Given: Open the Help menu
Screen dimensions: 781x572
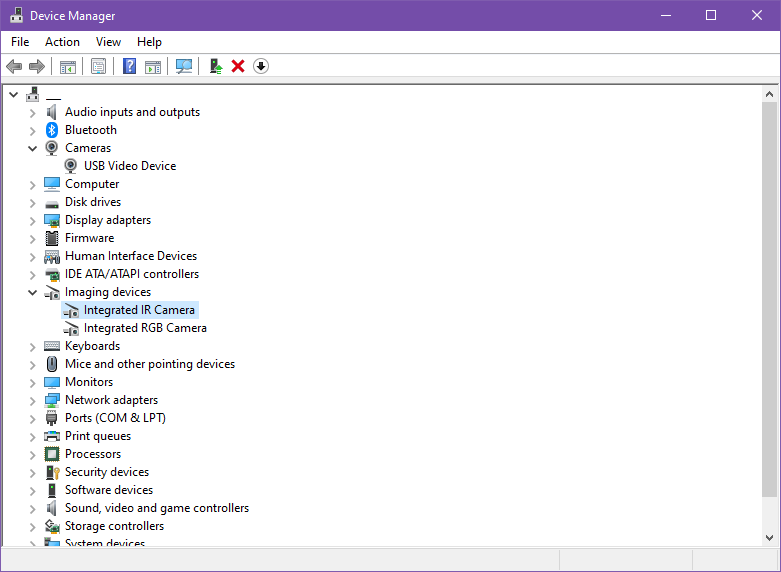Looking at the screenshot, I should pyautogui.click(x=149, y=42).
